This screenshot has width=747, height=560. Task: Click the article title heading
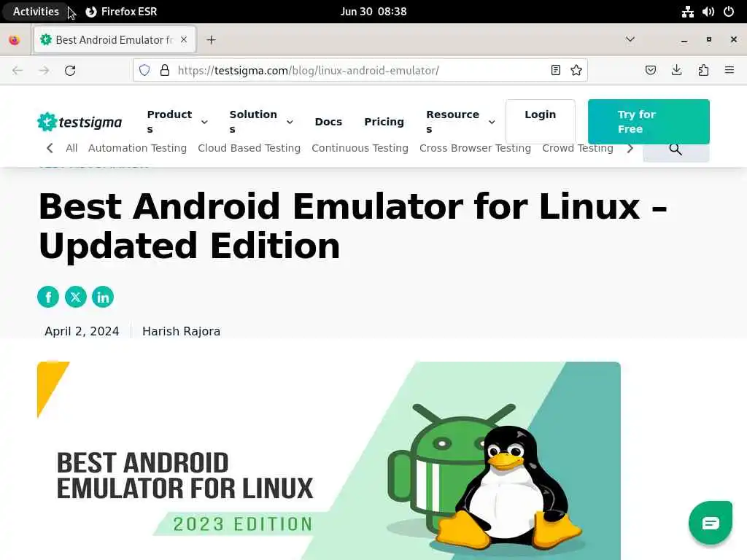click(353, 226)
